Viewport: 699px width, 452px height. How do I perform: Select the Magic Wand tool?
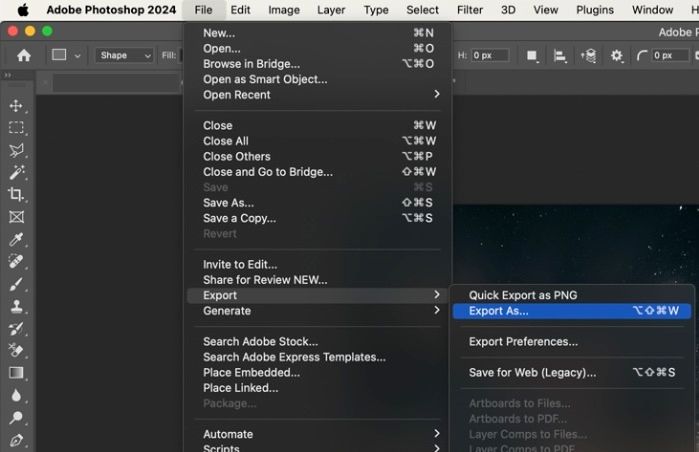[x=16, y=173]
